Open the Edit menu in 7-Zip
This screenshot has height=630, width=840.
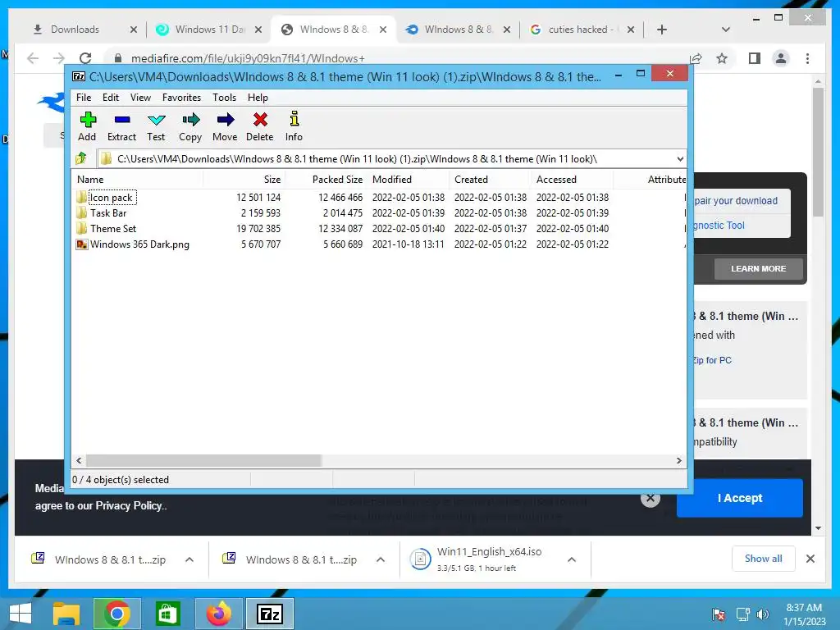tap(111, 98)
